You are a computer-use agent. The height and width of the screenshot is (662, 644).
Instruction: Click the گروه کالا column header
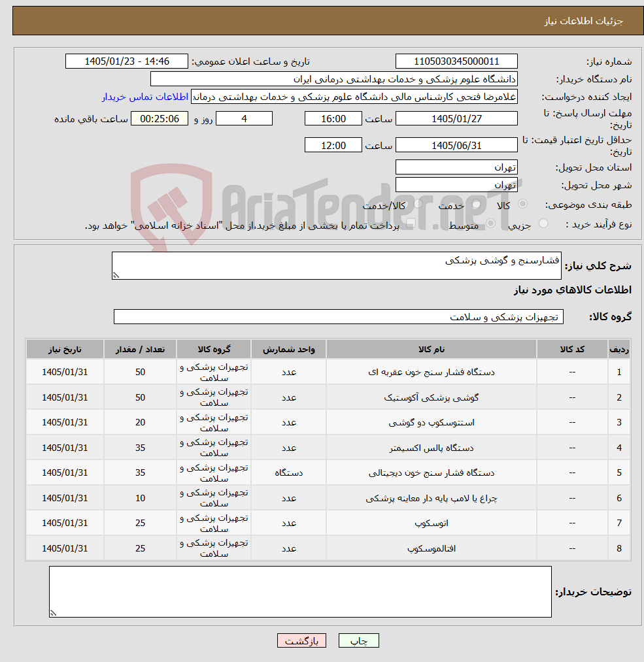[214, 349]
